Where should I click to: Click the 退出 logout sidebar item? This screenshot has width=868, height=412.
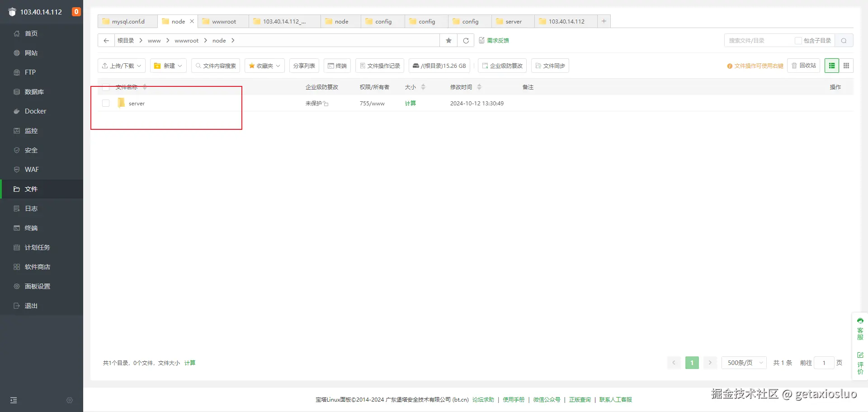coord(42,306)
